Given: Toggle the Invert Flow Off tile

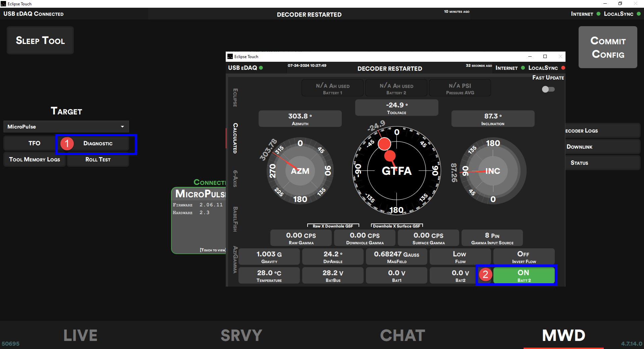Looking at the screenshot, I should click(524, 257).
